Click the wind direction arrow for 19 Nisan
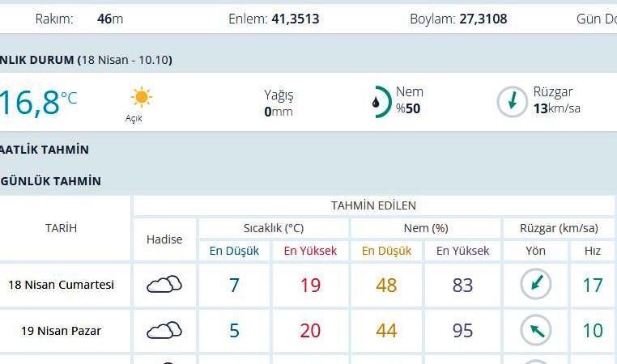The height and width of the screenshot is (364, 617). [x=535, y=330]
